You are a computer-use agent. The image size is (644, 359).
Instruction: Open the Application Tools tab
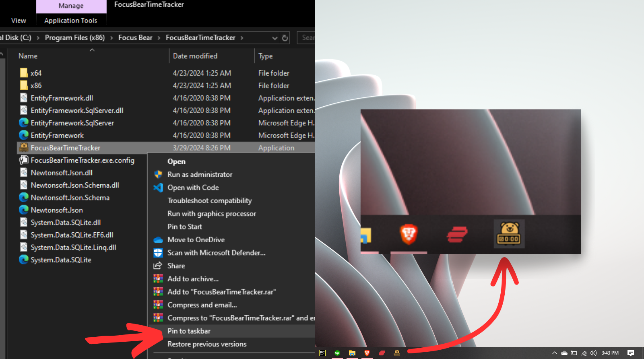[x=71, y=21]
